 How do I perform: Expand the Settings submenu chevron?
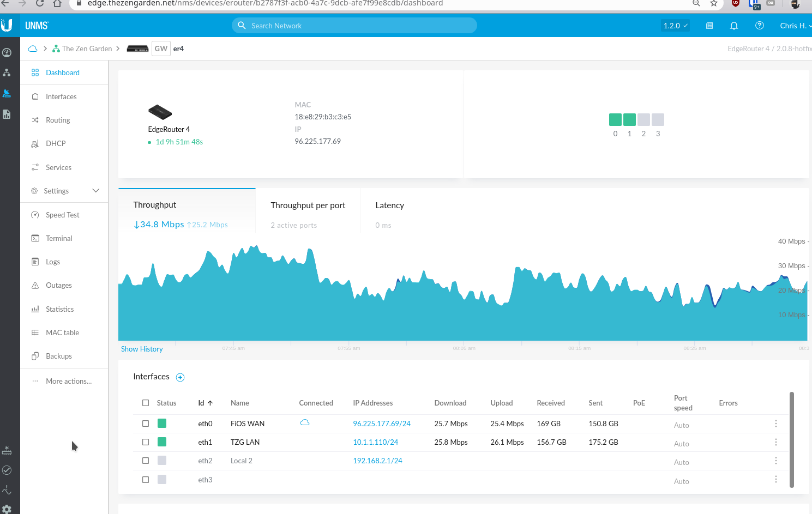point(96,191)
